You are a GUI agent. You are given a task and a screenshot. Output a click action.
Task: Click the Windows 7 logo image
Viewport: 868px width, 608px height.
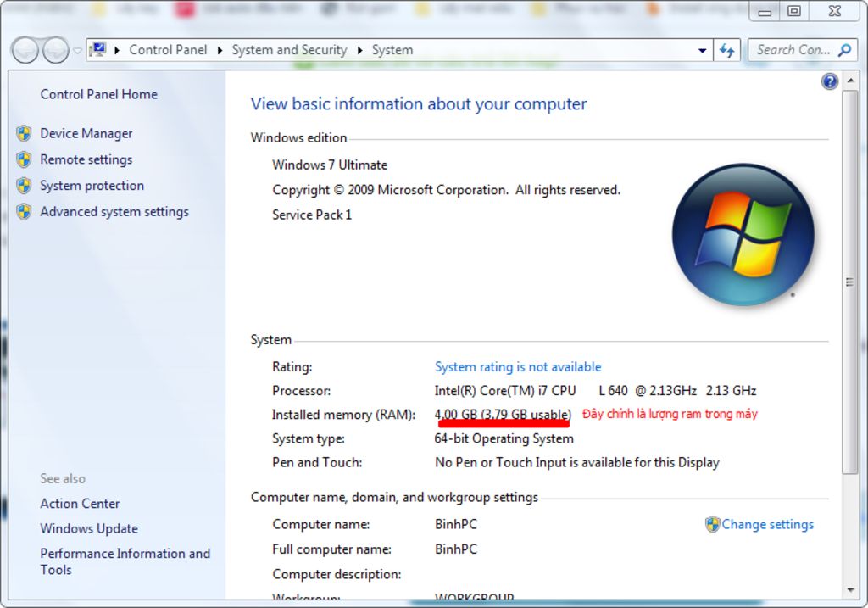tap(743, 235)
